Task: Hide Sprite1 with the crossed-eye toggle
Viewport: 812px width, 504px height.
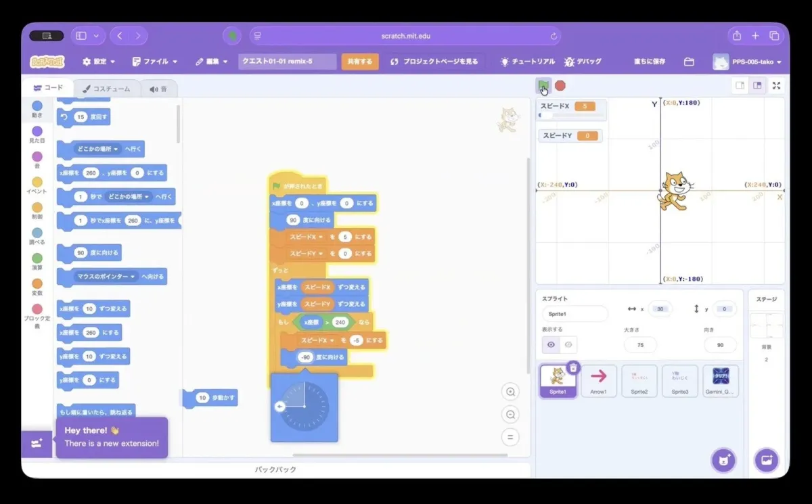Action: (569, 345)
